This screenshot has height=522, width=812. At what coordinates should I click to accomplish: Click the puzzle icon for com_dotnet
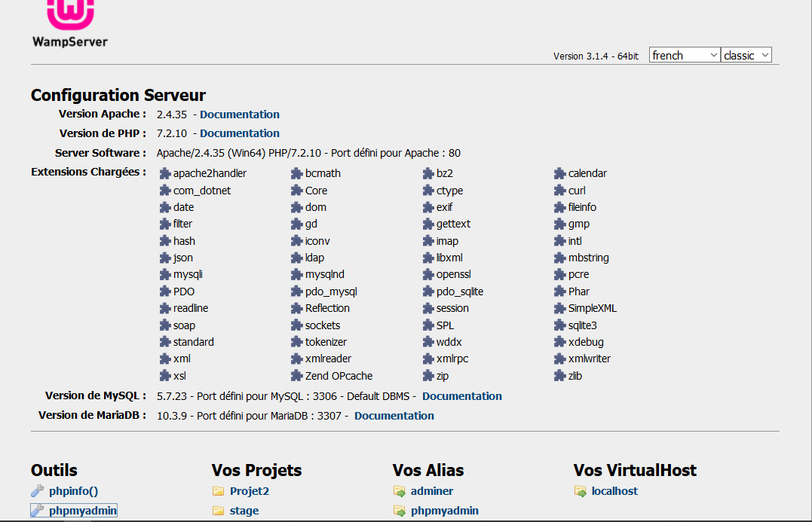tap(165, 191)
